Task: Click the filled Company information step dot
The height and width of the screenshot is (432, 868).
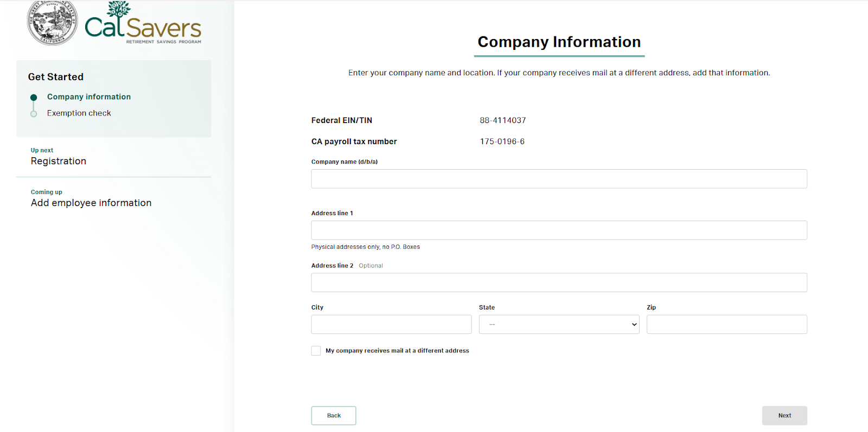Action: pos(34,98)
